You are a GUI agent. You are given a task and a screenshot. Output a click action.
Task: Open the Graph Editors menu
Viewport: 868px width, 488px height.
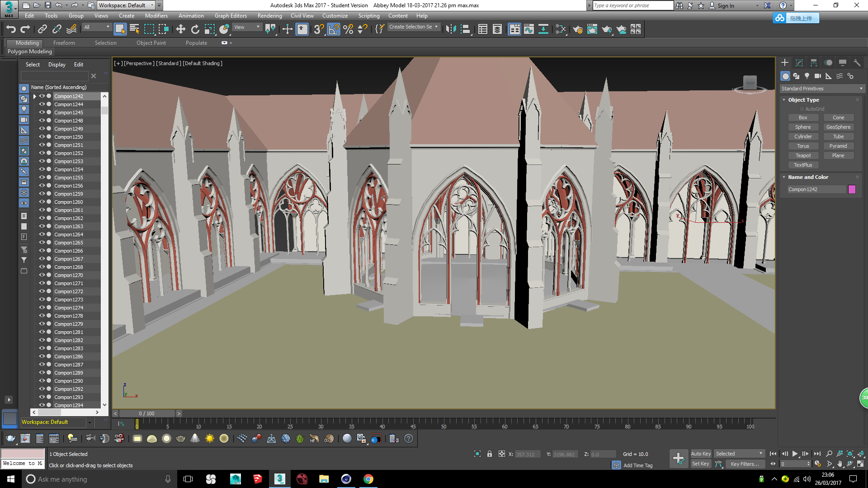[231, 16]
